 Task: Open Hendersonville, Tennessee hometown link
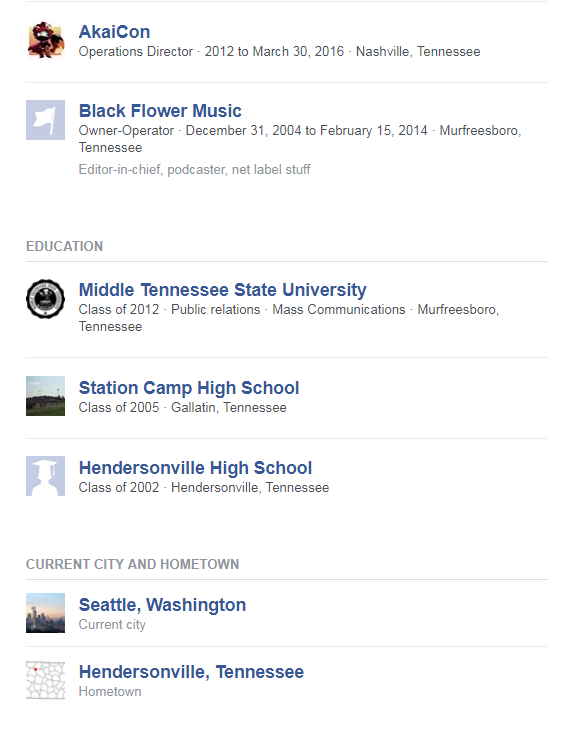point(191,672)
